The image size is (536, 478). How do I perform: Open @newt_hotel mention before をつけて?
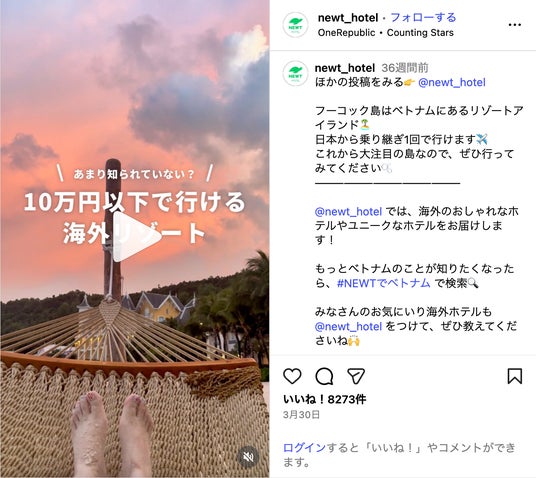click(x=348, y=327)
